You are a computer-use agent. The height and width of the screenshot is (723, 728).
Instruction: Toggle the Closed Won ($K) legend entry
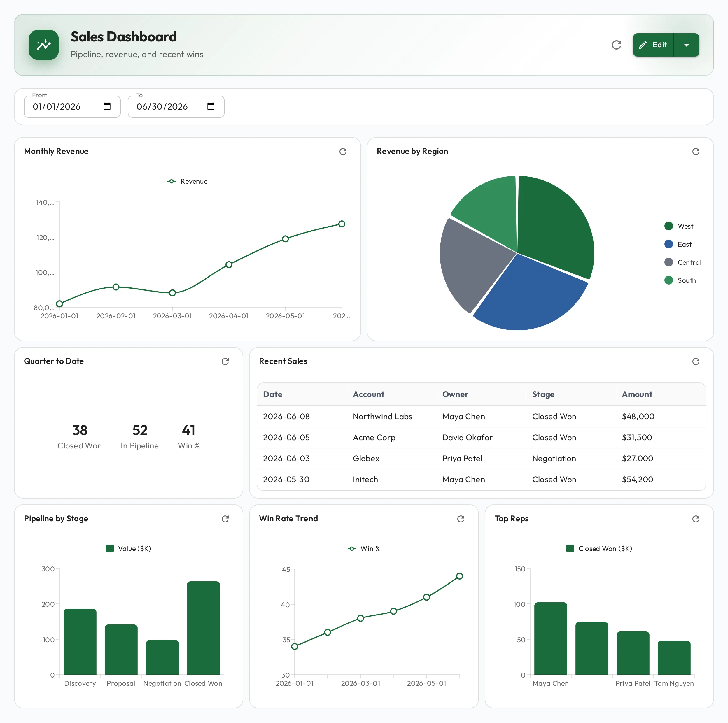click(599, 549)
